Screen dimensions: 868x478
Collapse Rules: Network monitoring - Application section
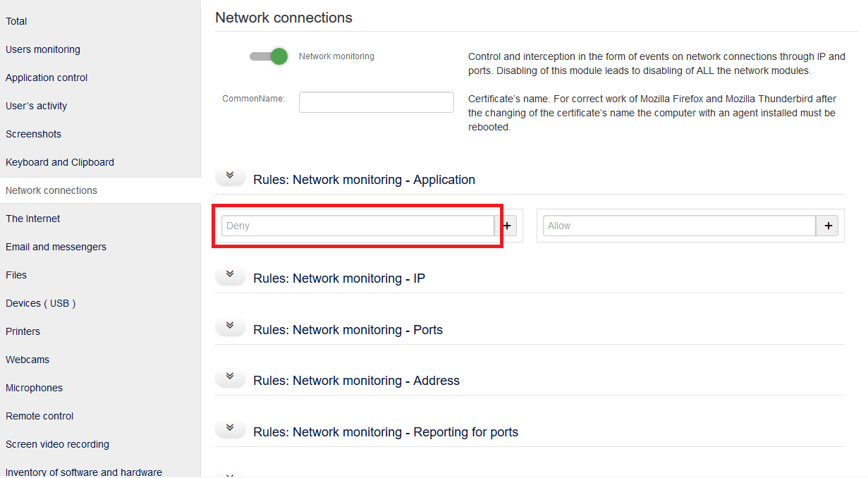[230, 176]
